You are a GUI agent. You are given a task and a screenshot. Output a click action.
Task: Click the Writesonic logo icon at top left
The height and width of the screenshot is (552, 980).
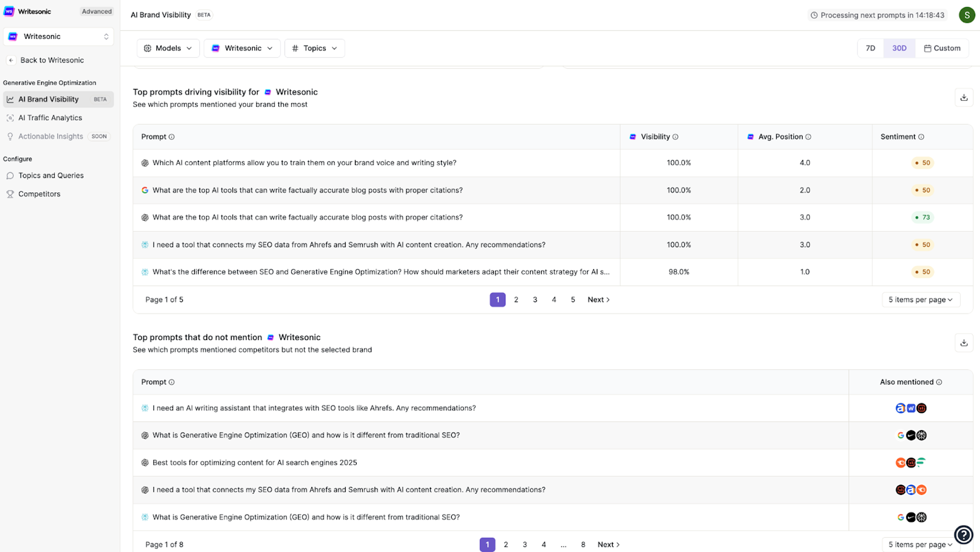(x=9, y=11)
